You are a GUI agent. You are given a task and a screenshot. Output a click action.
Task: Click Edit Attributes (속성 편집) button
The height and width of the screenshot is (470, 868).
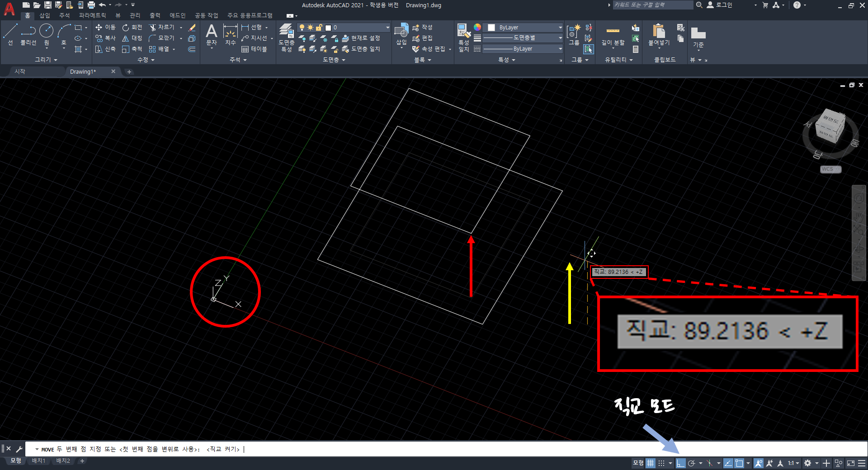pos(429,49)
